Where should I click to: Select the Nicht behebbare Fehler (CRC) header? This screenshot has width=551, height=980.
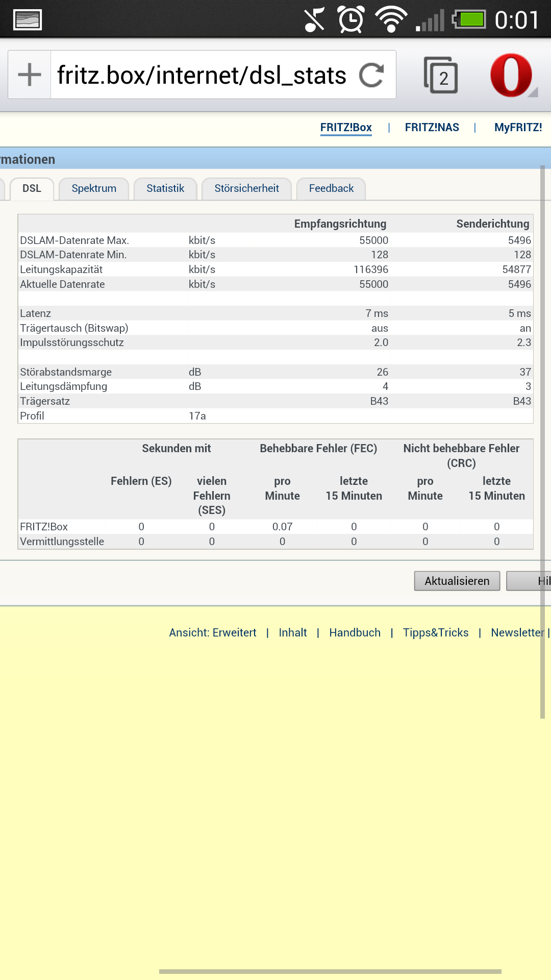point(461,456)
